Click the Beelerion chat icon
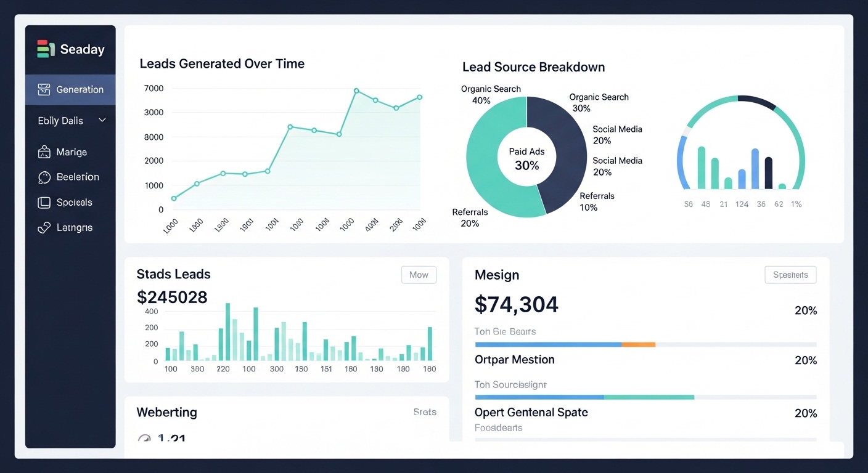The image size is (868, 473). point(44,177)
